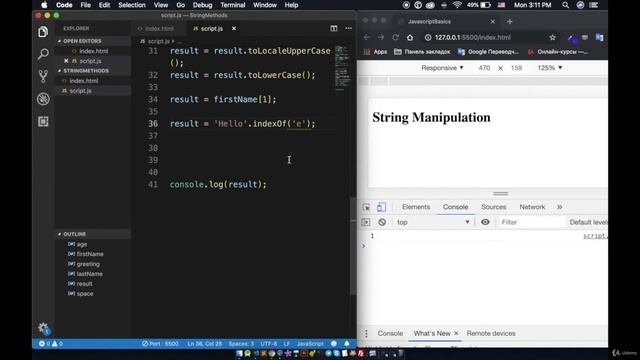Click errors and warnings status item
Viewport: 640px width, 360px height.
51,344
